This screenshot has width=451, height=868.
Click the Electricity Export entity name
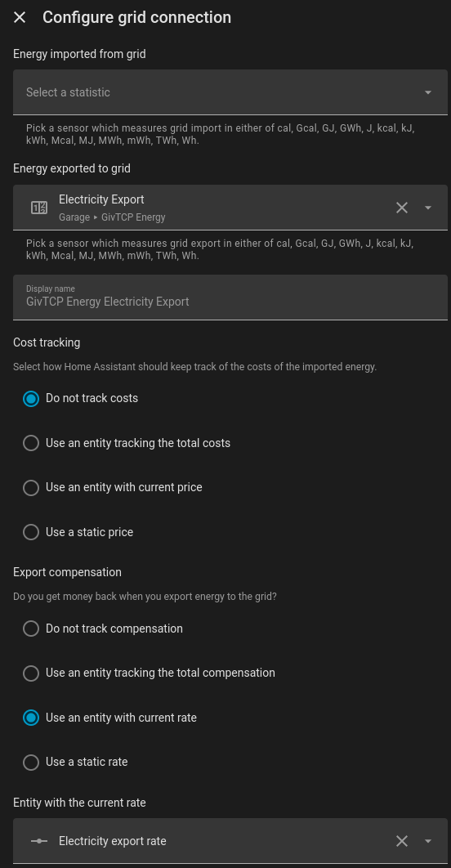[x=101, y=199]
